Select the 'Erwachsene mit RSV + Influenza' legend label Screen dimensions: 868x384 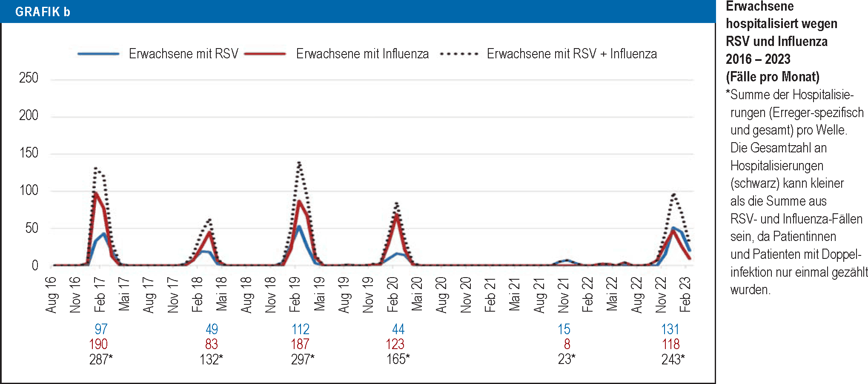(x=571, y=54)
